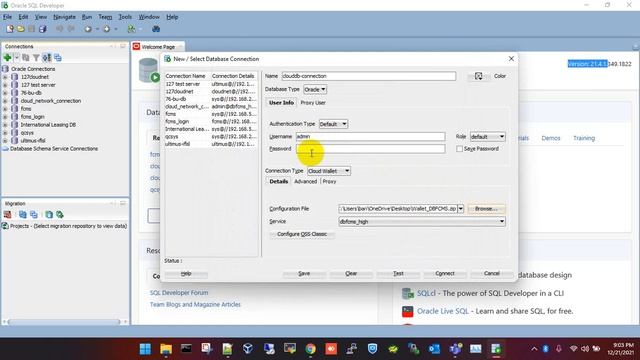
Task: Open the Authentication Type dropdown
Action: tap(333, 124)
